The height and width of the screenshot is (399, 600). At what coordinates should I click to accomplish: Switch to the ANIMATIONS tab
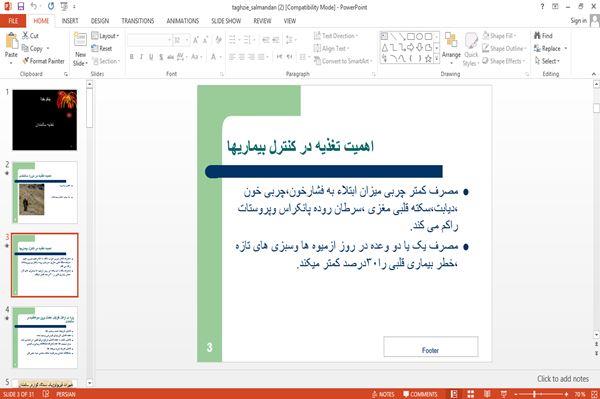[183, 21]
